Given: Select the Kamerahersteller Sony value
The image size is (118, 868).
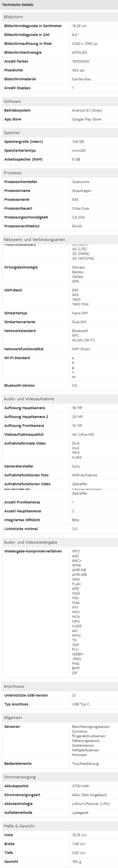Looking at the screenshot, I should (76, 466).
